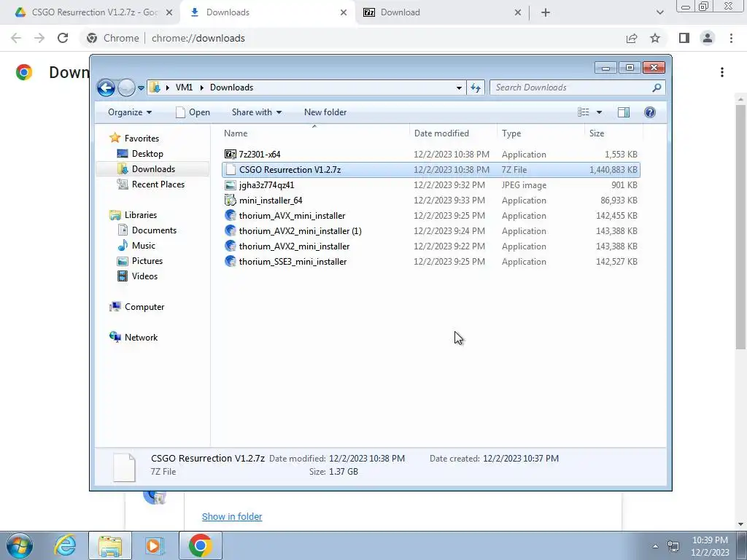
Task: Open downloads page more actions menu
Action: coord(722,72)
